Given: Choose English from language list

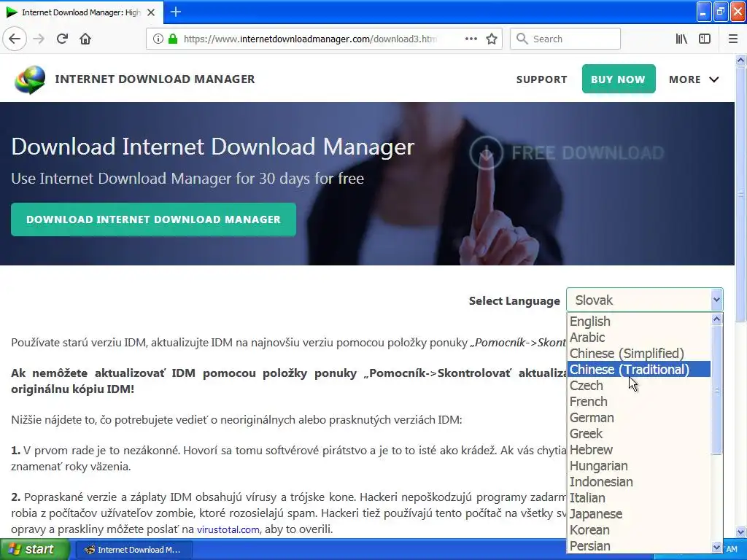Looking at the screenshot, I should 638,322.
